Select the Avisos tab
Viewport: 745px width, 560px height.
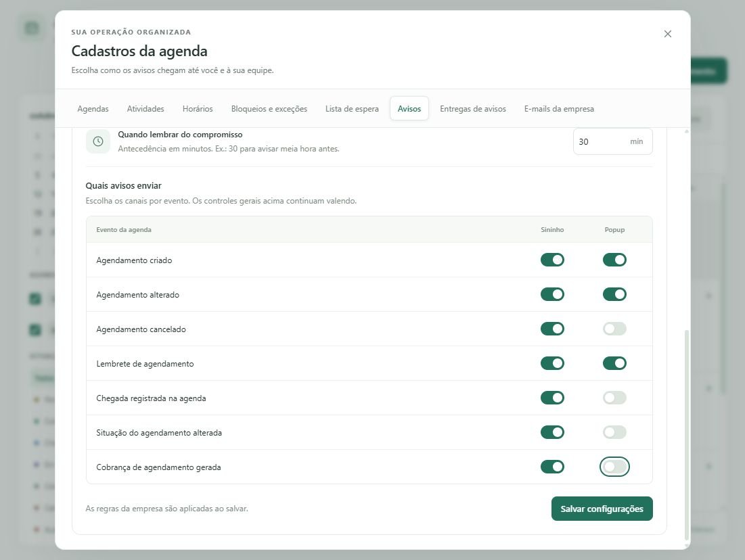[409, 109]
